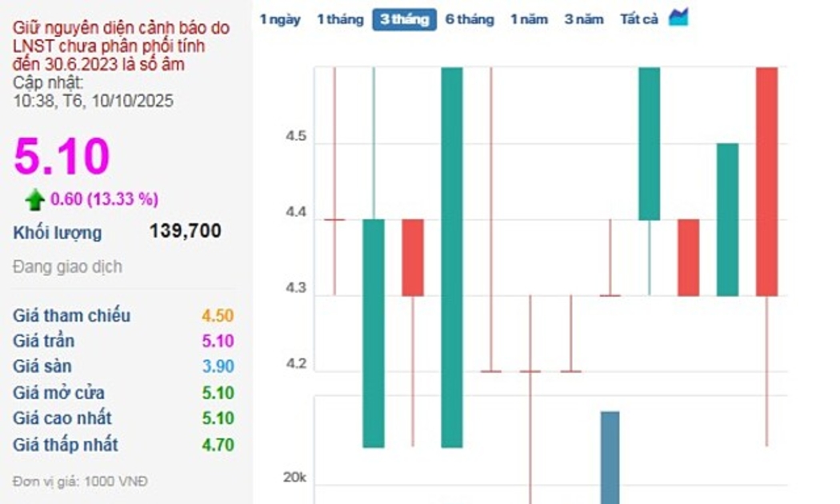Choose the 6 tháng chart period
The height and width of the screenshot is (504, 840).
tap(470, 19)
